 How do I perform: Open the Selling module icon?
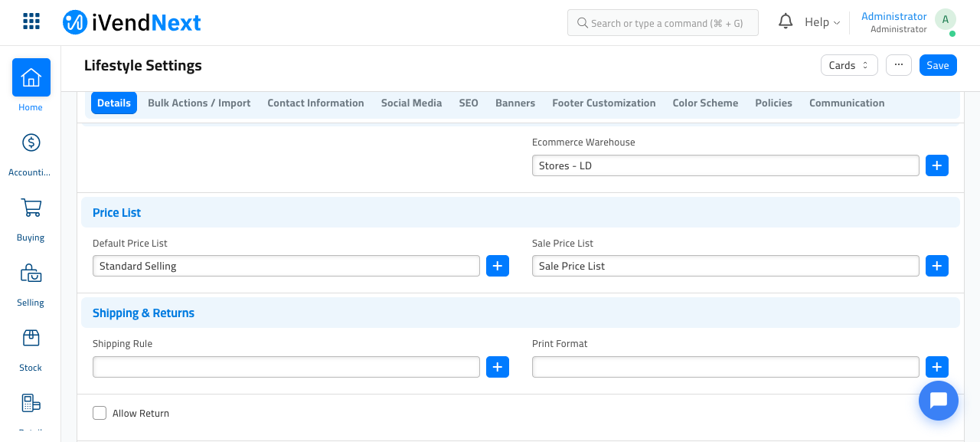[x=31, y=273]
